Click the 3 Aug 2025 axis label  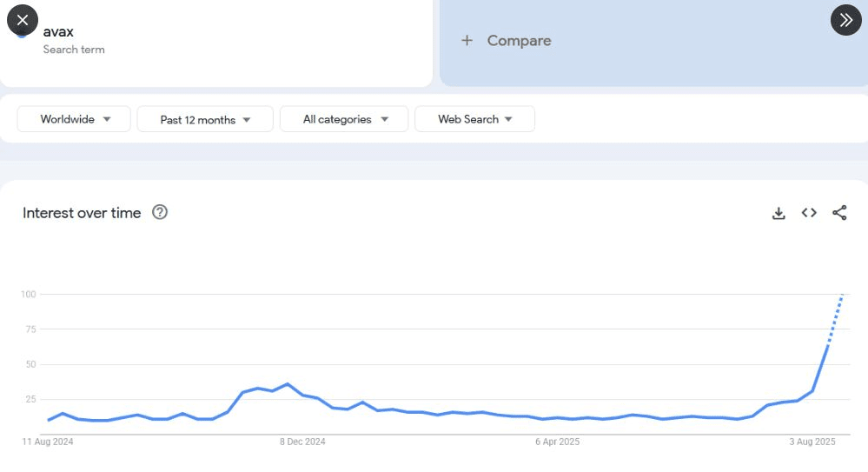click(812, 442)
